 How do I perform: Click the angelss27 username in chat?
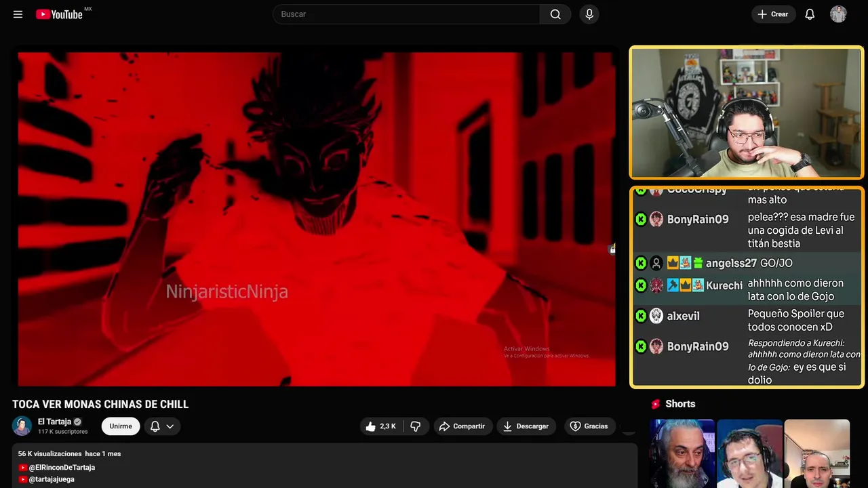point(731,263)
